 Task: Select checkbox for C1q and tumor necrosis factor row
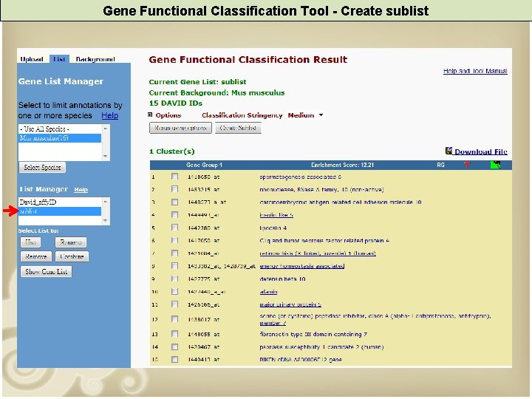click(174, 241)
